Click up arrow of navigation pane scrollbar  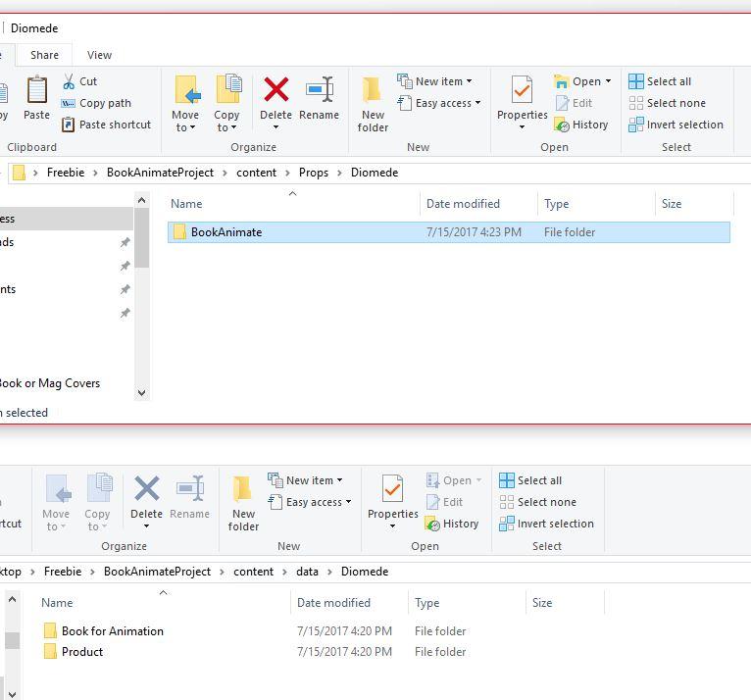(142, 201)
